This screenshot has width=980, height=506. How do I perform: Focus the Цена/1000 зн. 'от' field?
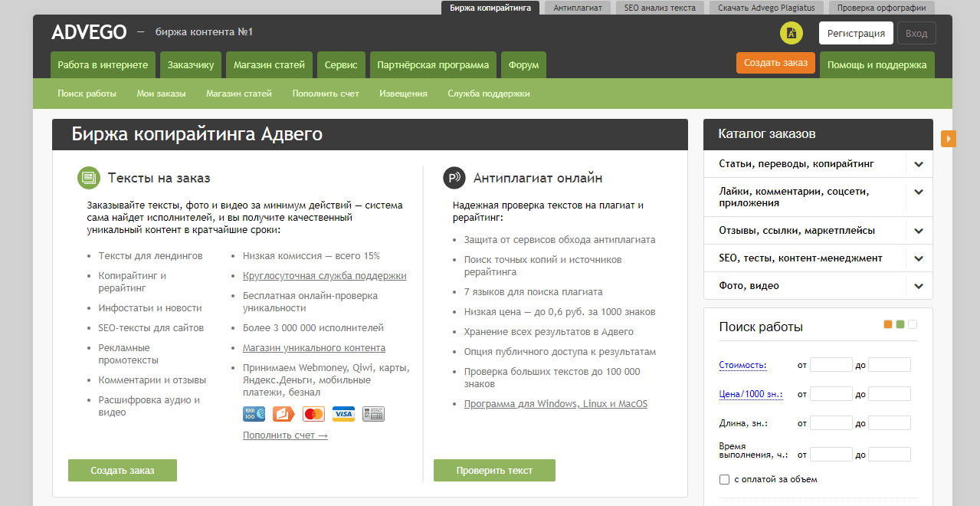[x=831, y=394]
